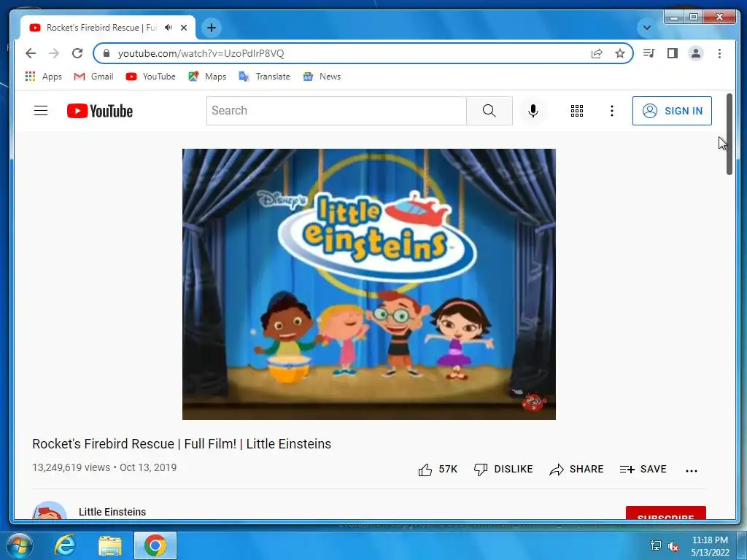Go back using the browser back arrow
The width and height of the screenshot is (747, 560).
[31, 53]
